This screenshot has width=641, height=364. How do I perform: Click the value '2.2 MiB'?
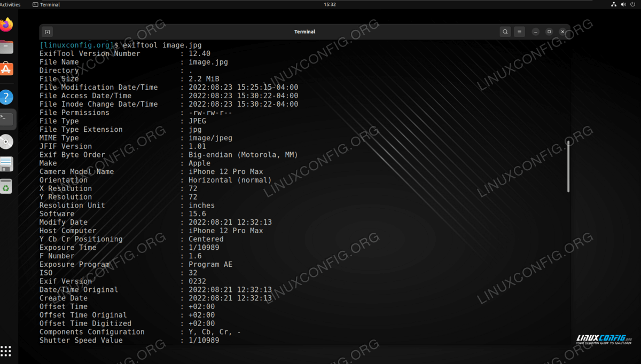(204, 79)
